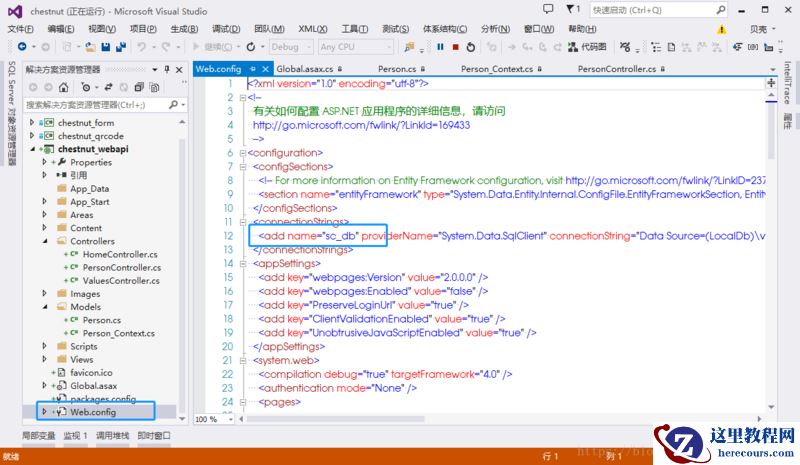Click the notifications flag icon
Viewport: 800px width, 465px height.
(x=573, y=10)
